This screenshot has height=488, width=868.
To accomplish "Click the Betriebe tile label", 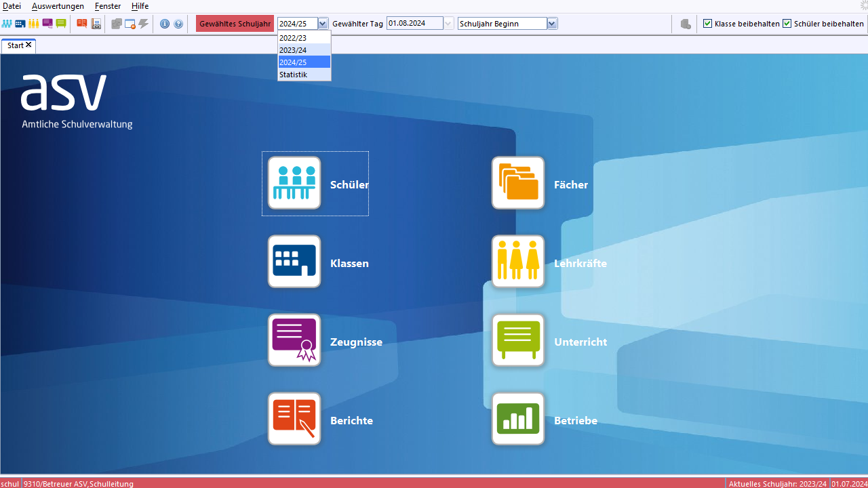I will pos(576,420).
